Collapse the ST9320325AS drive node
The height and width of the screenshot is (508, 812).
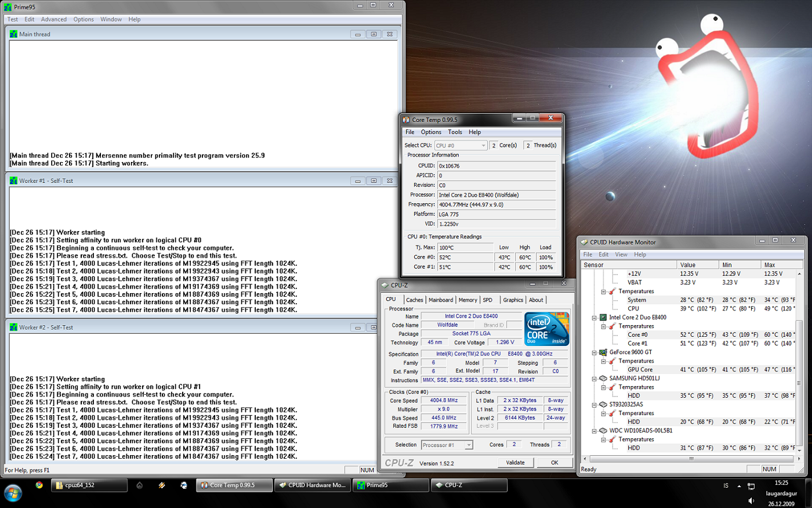(x=594, y=405)
